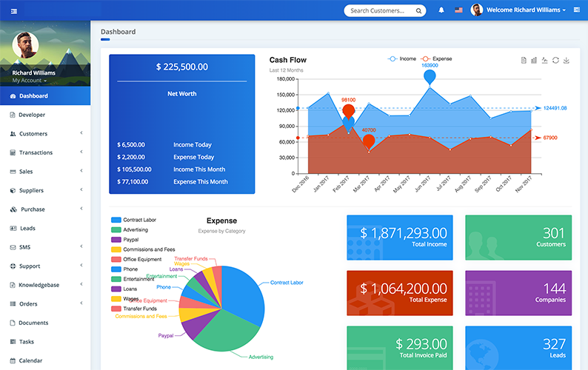Click the green Advertising pie slice
The height and width of the screenshot is (370, 588).
click(x=227, y=332)
